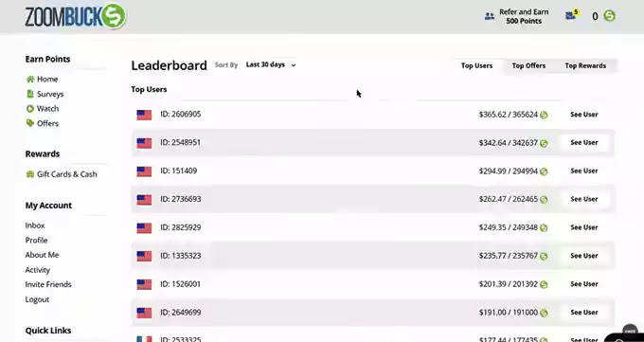This screenshot has width=644, height=342.
Task: Open the Offers section
Action: 47,123
